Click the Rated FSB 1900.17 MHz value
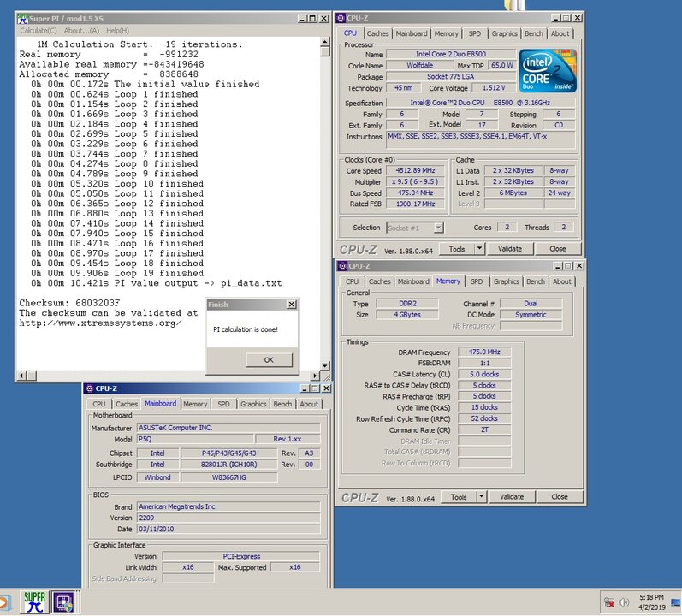 (x=415, y=204)
